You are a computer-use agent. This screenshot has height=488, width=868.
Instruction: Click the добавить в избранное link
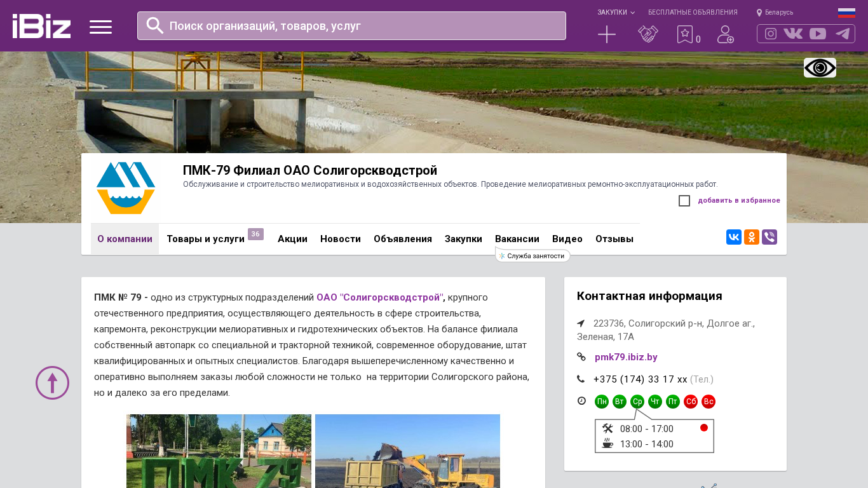pyautogui.click(x=739, y=201)
